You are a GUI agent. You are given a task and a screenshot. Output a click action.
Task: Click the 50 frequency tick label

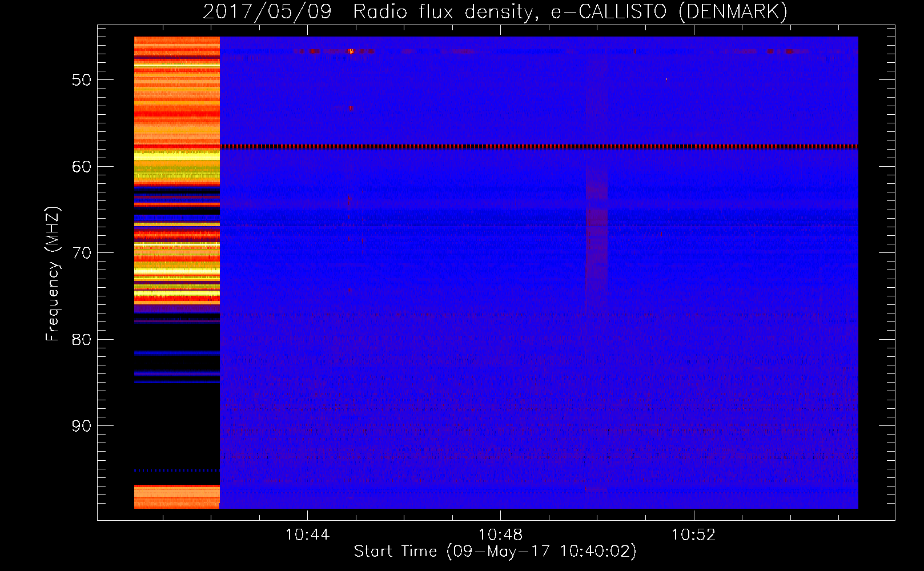82,80
